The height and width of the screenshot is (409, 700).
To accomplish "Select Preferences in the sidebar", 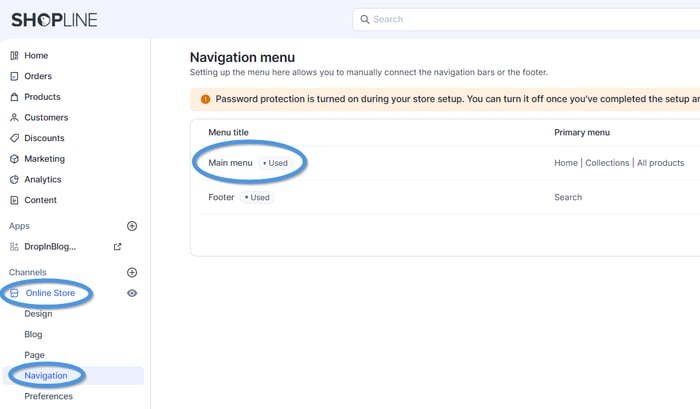I will [x=48, y=396].
